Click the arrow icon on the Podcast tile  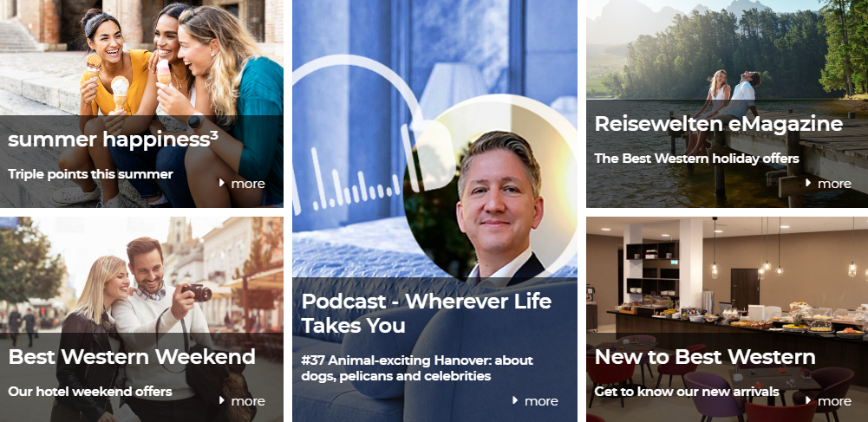(515, 399)
